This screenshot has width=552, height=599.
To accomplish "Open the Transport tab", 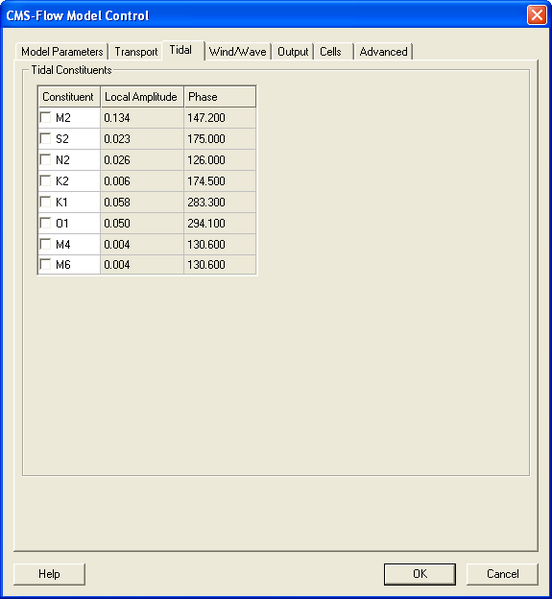I will [x=136, y=52].
